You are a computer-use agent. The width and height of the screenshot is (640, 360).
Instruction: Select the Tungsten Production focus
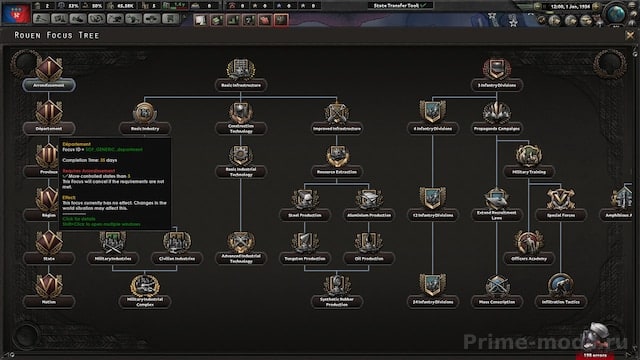(x=305, y=248)
